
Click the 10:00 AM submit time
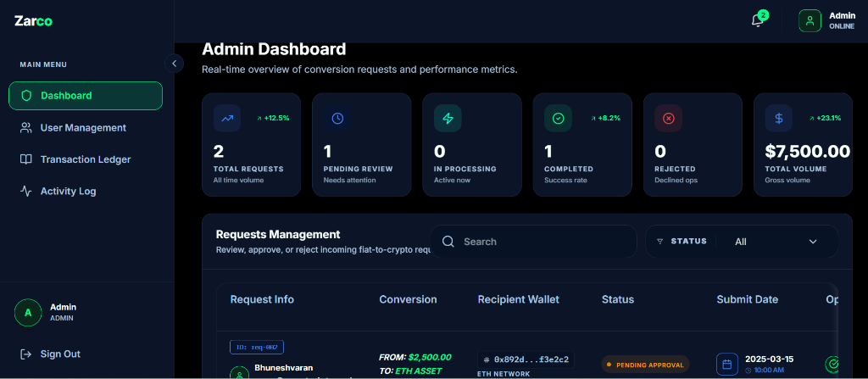[x=766, y=371]
